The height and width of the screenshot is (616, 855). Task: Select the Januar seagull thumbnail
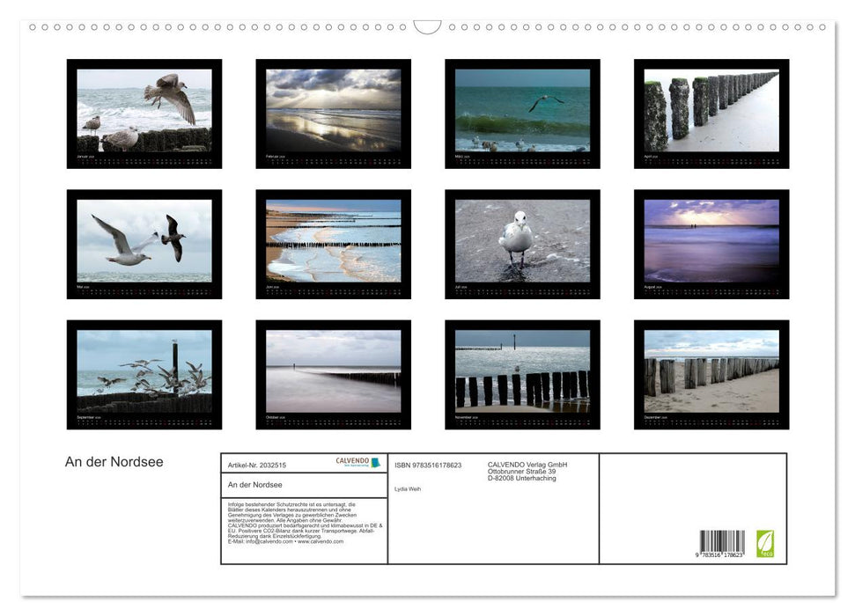143,114
